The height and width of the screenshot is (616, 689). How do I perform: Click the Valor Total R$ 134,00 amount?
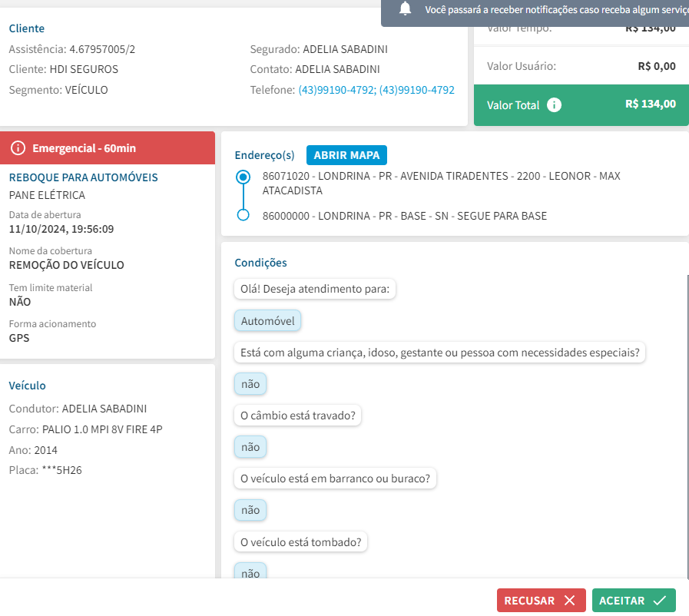click(x=651, y=104)
